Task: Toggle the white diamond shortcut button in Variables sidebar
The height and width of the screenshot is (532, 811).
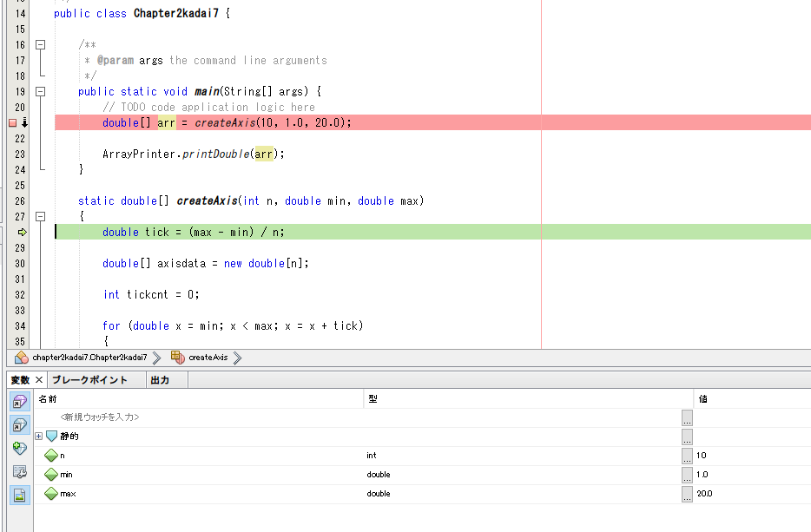Action: [20, 425]
